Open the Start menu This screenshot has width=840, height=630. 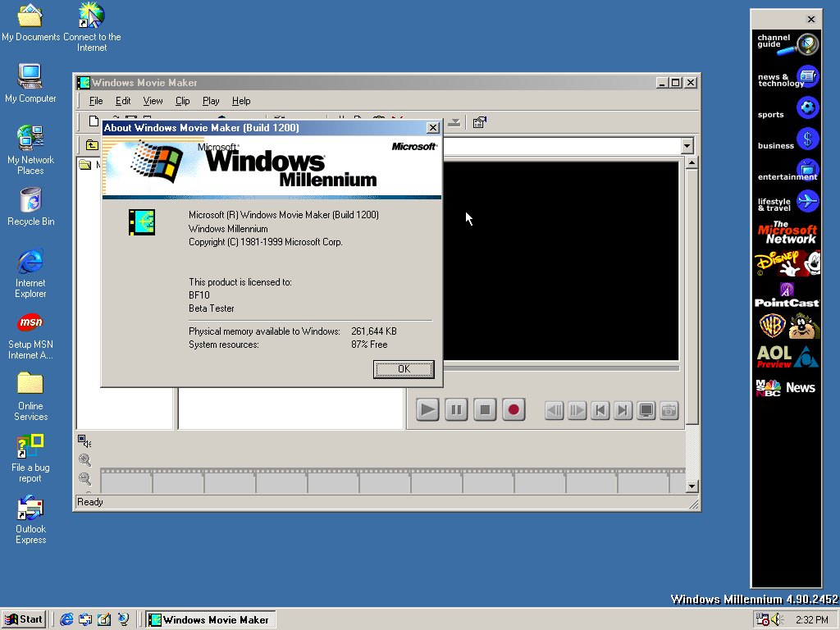tap(24, 619)
